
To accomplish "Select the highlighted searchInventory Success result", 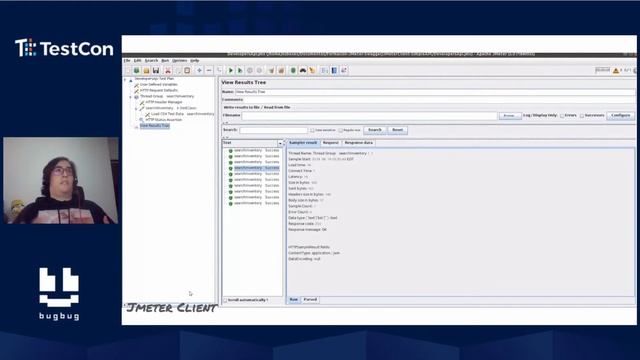I will click(256, 168).
